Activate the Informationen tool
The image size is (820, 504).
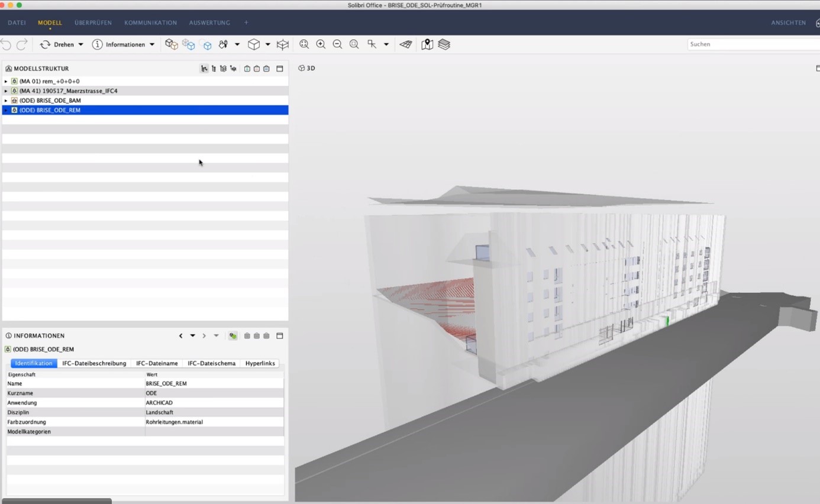(x=118, y=44)
